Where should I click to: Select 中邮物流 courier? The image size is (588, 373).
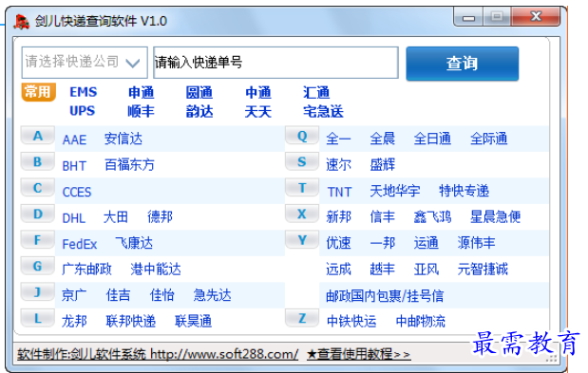(421, 322)
